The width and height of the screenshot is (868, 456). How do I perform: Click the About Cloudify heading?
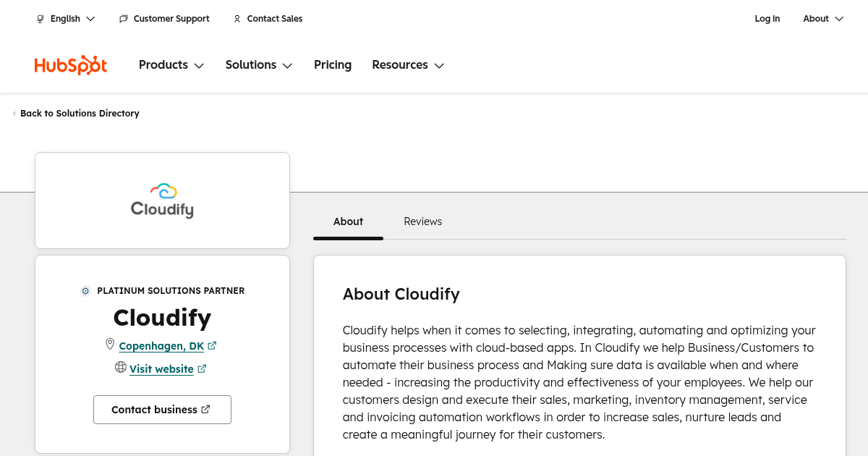click(401, 294)
